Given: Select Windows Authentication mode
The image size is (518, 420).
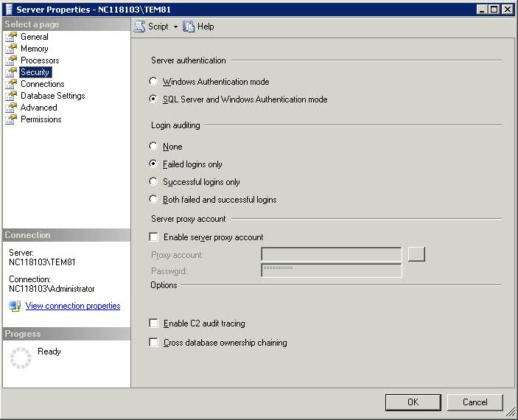Looking at the screenshot, I should 153,82.
